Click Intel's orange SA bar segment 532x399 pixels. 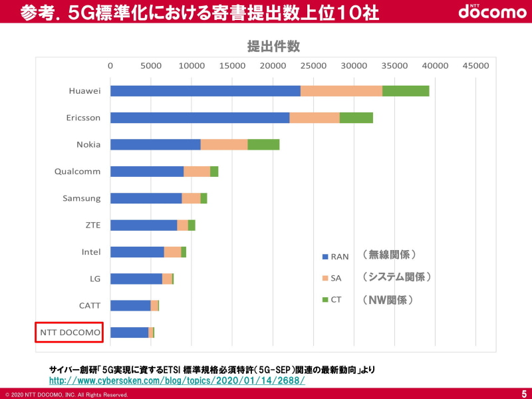tap(173, 252)
